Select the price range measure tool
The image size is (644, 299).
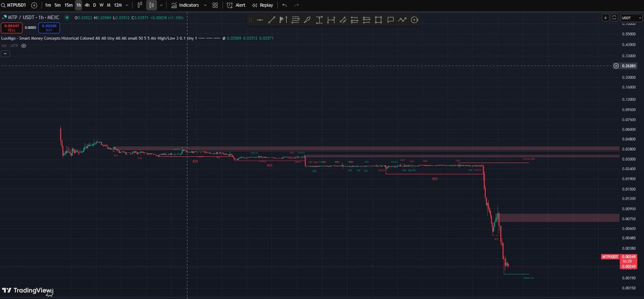[319, 20]
